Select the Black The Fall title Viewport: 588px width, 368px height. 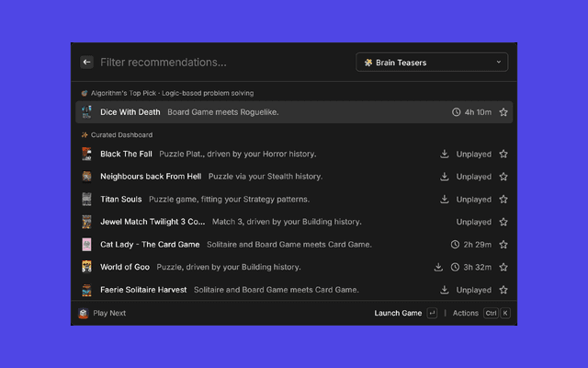coord(126,154)
